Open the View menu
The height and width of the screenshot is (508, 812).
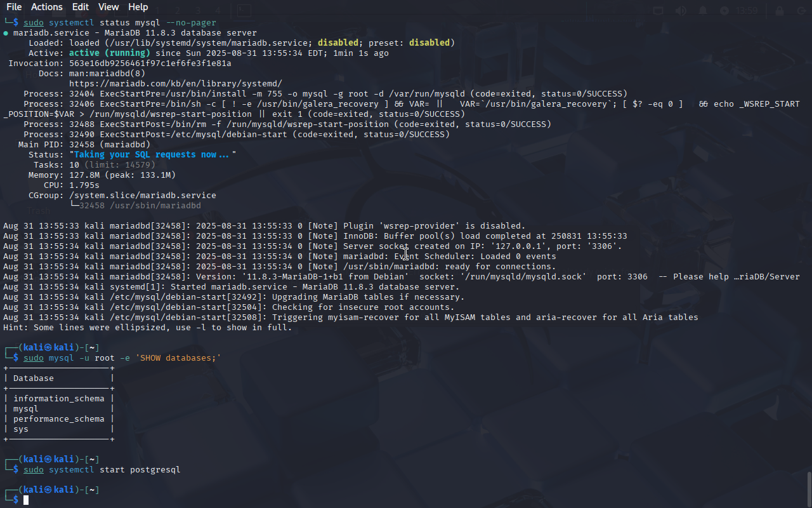[x=108, y=7]
